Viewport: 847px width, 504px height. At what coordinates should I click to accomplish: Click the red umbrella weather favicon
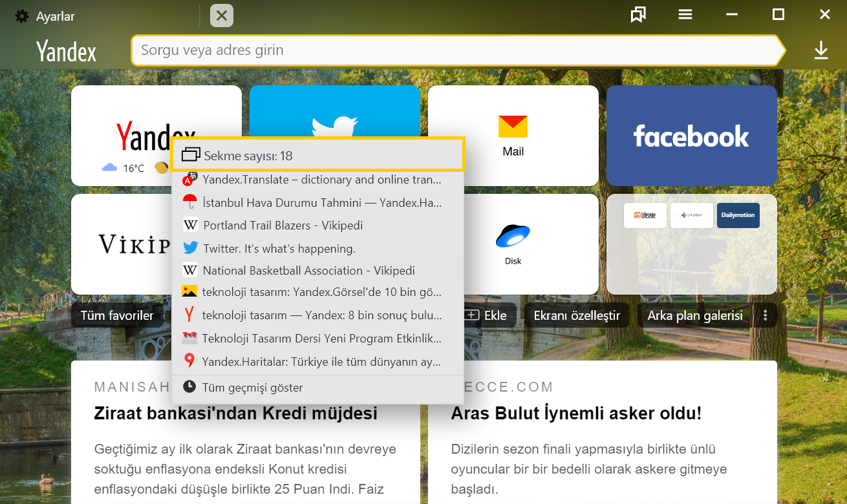(x=189, y=202)
